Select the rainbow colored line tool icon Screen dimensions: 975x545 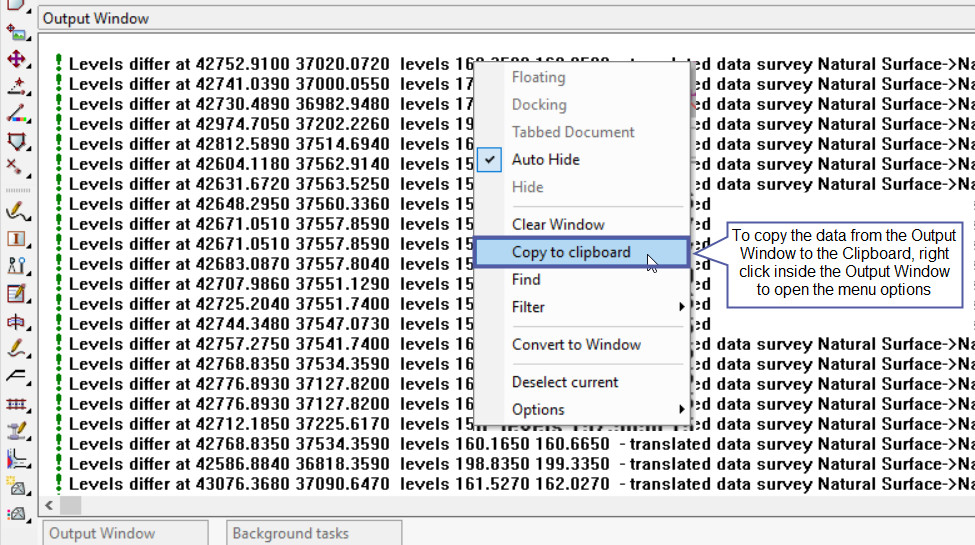pyautogui.click(x=15, y=115)
